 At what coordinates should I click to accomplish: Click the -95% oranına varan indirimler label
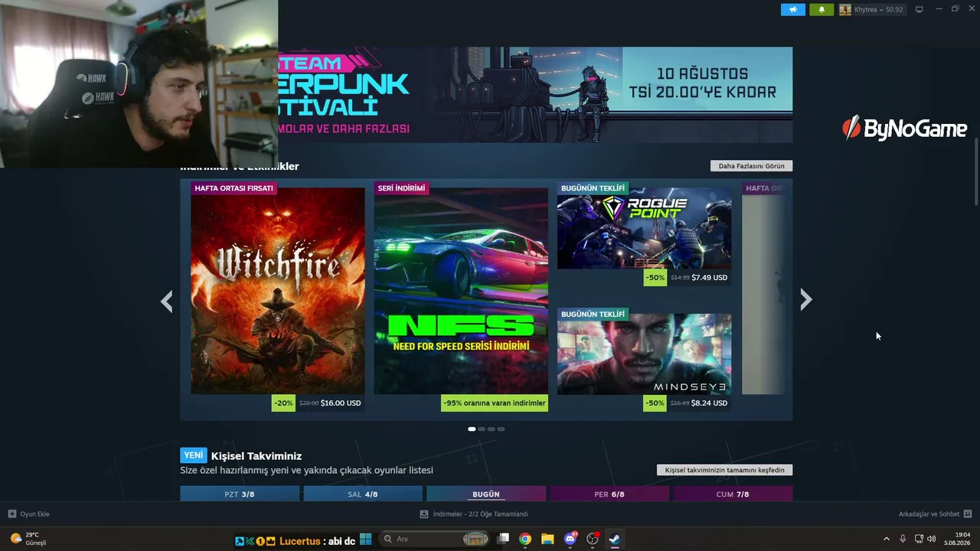[495, 403]
